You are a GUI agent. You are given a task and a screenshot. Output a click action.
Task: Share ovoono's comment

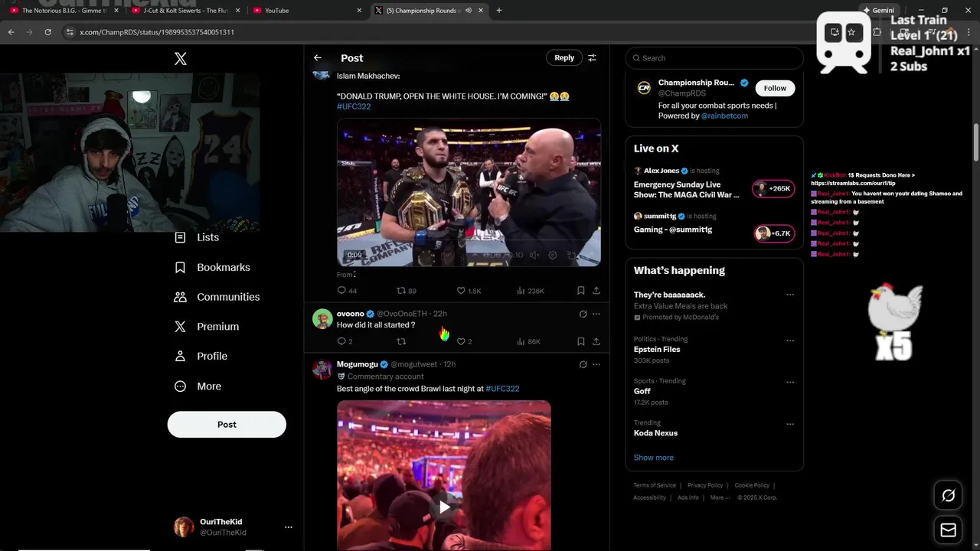(596, 341)
